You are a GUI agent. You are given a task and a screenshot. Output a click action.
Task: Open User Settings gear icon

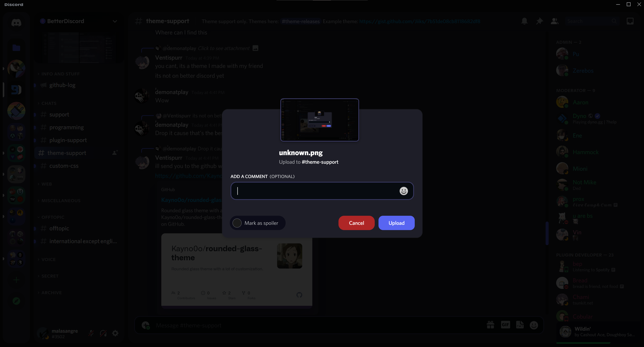(x=115, y=333)
